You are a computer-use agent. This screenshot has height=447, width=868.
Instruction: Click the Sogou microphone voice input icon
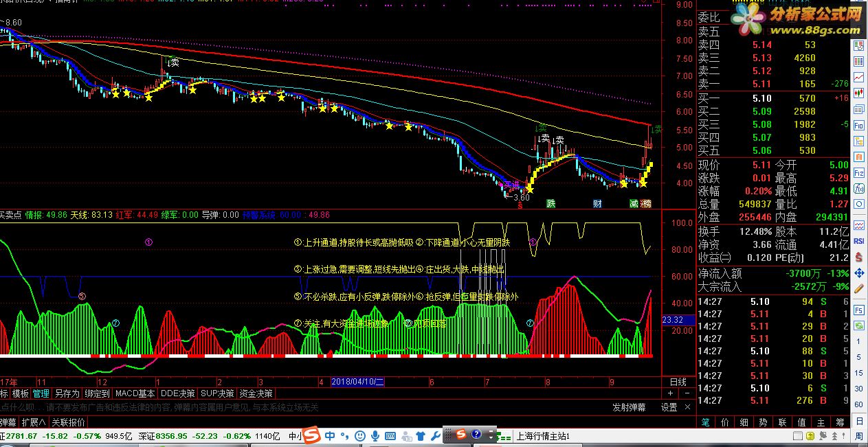(375, 436)
